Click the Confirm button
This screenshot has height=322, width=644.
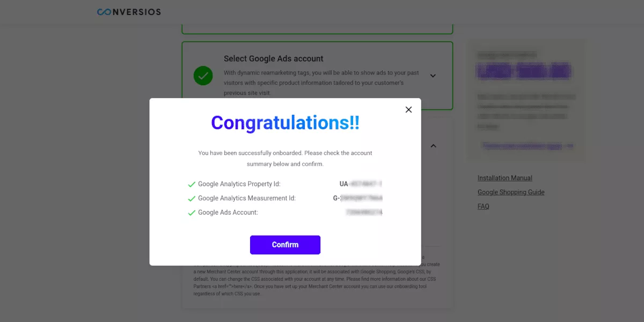point(285,245)
